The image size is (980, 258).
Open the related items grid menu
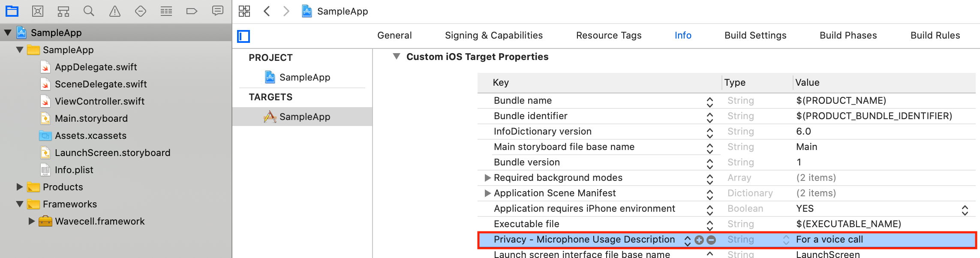tap(244, 11)
